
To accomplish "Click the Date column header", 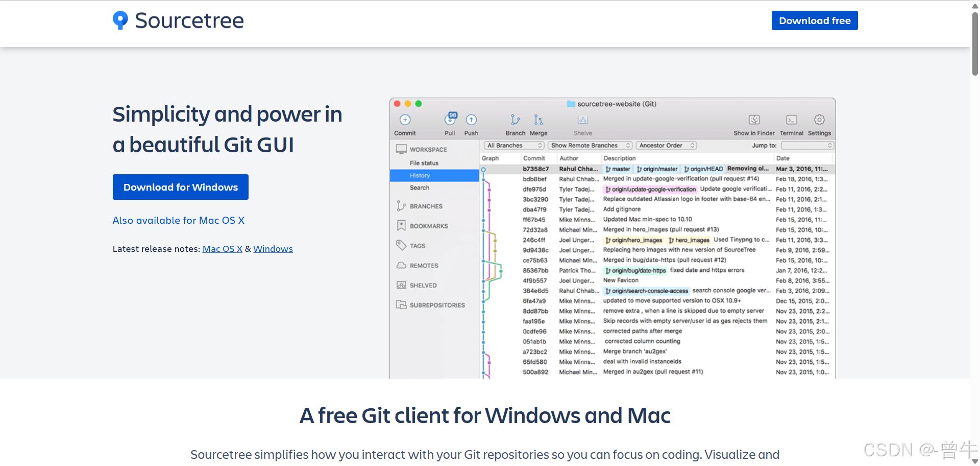I will 782,158.
